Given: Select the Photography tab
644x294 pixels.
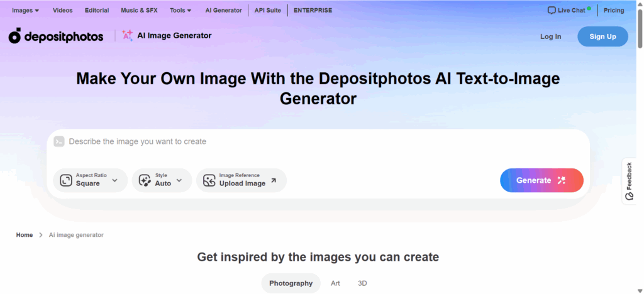Looking at the screenshot, I should [x=291, y=283].
